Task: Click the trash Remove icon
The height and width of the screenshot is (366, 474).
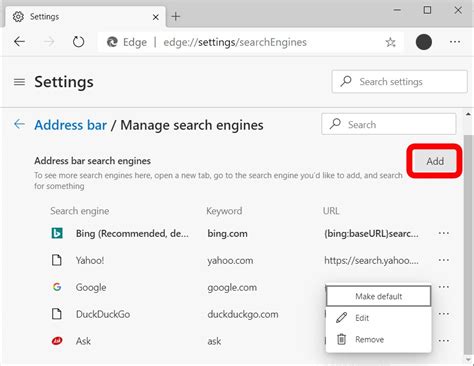Action: (x=341, y=339)
